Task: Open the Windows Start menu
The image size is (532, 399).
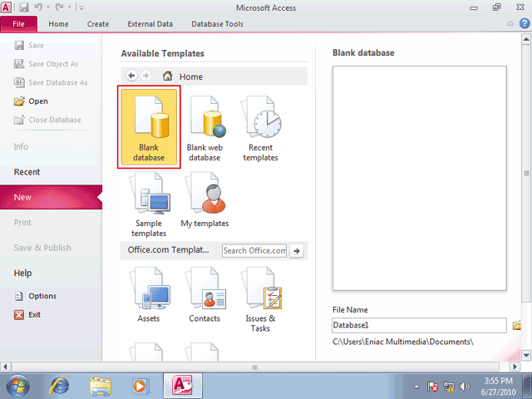Action: click(x=17, y=386)
